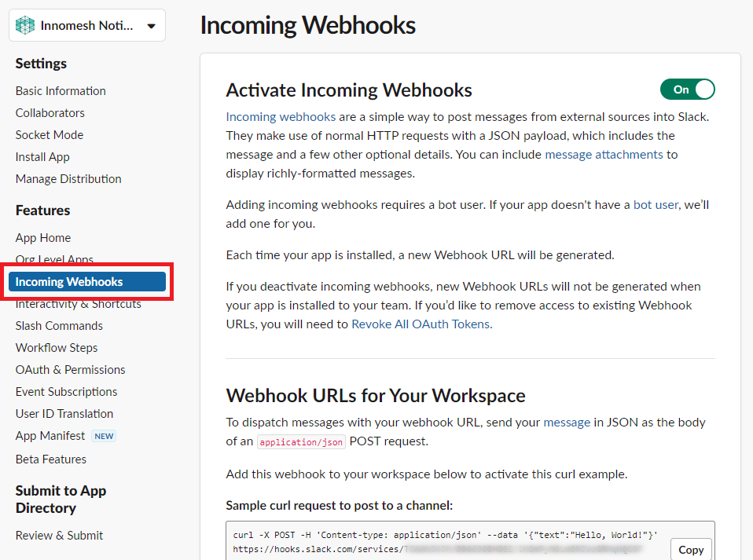Image resolution: width=753 pixels, height=560 pixels.
Task: Open Manage Distribution settings
Action: pos(68,179)
